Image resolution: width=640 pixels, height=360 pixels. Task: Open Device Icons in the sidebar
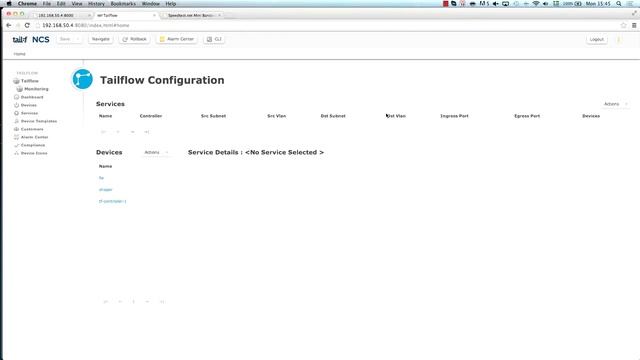(x=34, y=153)
